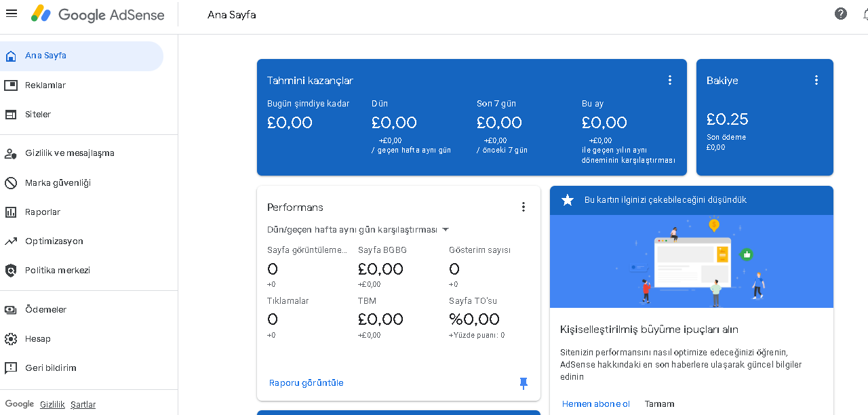Click the Raporu görüntüle link
The image size is (868, 415).
coord(307,383)
